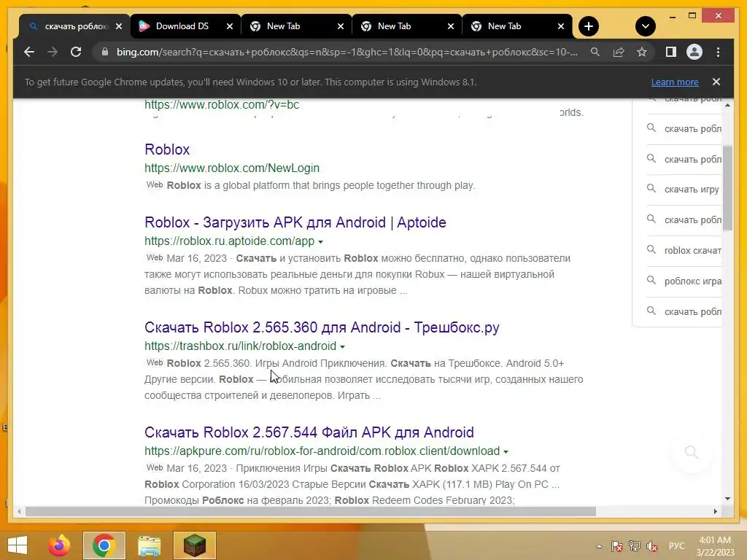Close the Download DS tab
This screenshot has height=560, width=747.
tap(230, 27)
